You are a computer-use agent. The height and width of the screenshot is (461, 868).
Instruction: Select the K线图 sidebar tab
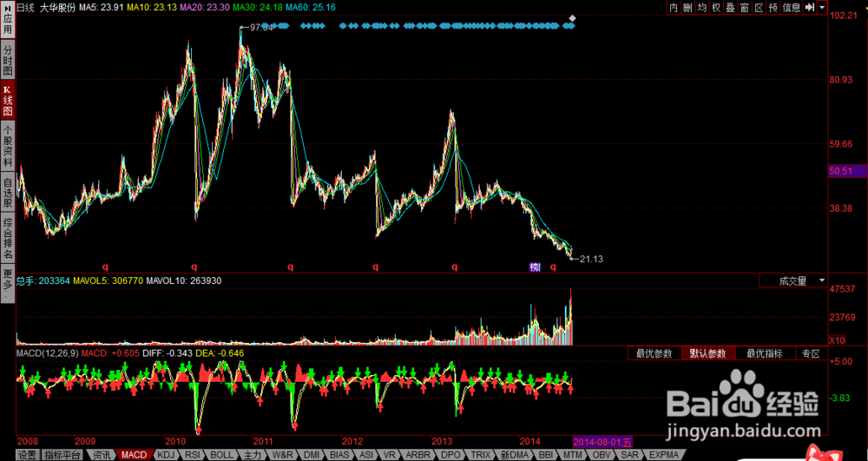click(8, 101)
